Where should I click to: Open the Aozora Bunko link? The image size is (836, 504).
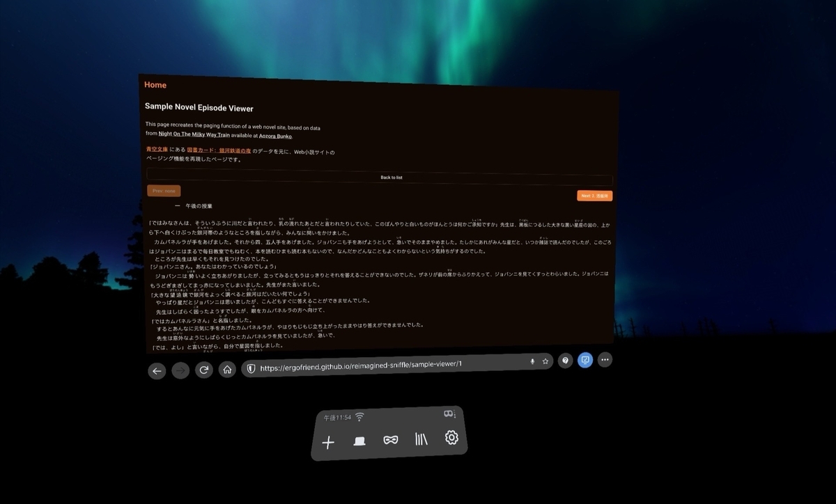276,136
